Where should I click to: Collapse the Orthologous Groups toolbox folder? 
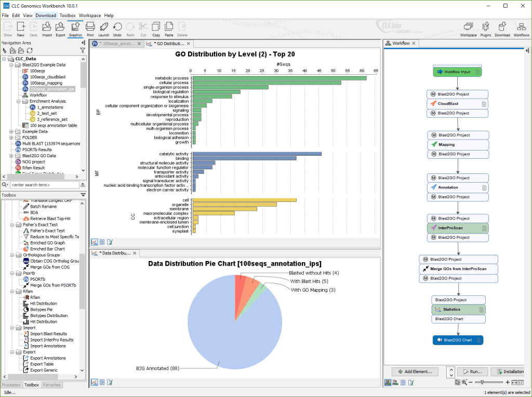12,255
